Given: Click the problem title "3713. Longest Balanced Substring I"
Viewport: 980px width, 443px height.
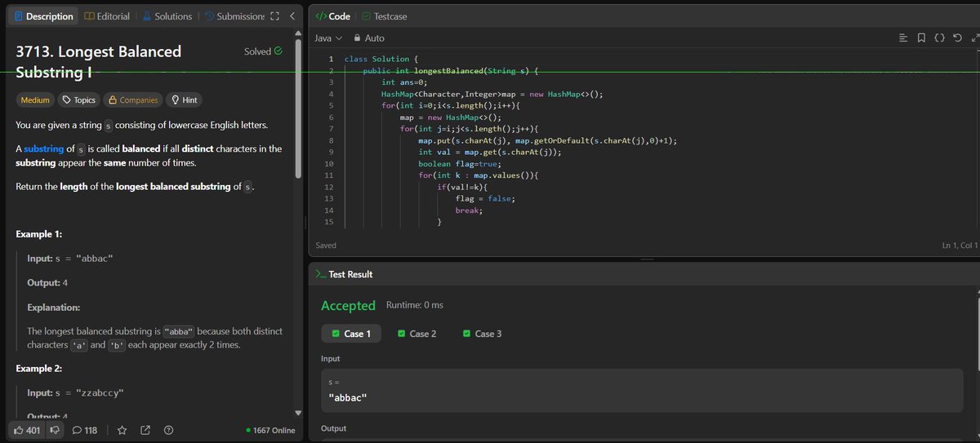Looking at the screenshot, I should [x=99, y=61].
